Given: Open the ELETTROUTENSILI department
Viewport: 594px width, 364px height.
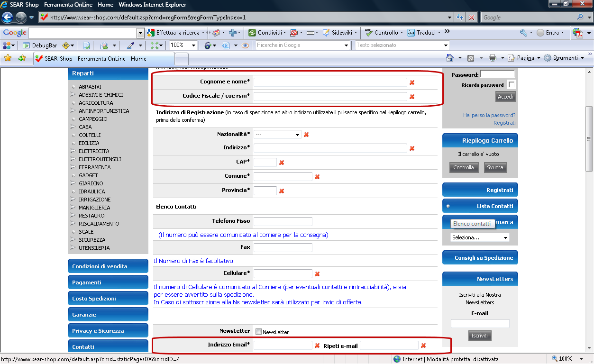Looking at the screenshot, I should click(100, 159).
